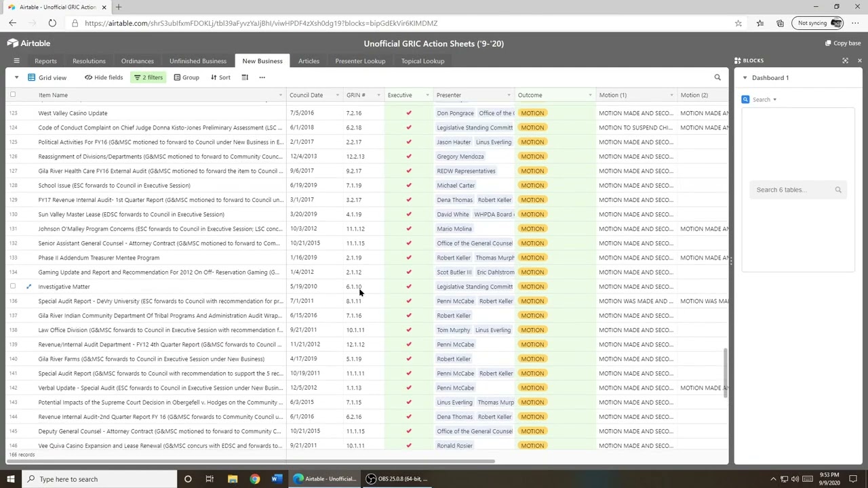Click the Search 6 tables input
The height and width of the screenshot is (488, 868).
pos(798,190)
